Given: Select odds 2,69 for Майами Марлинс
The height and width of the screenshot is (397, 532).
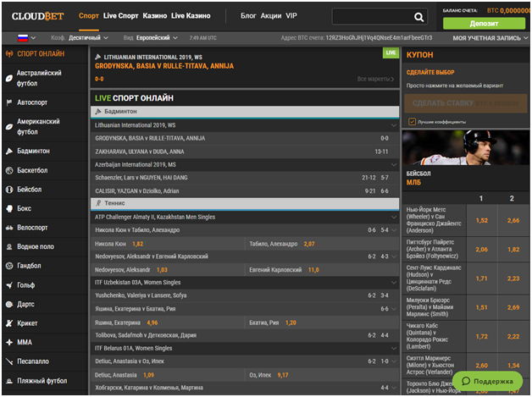Looking at the screenshot, I should click(x=513, y=307).
